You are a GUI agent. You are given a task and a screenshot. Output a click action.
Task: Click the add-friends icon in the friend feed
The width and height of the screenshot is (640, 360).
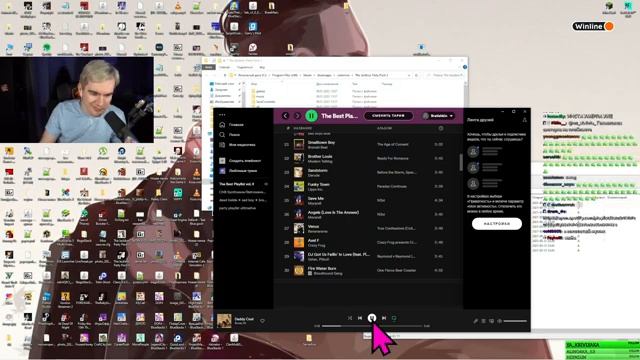pos(524,120)
